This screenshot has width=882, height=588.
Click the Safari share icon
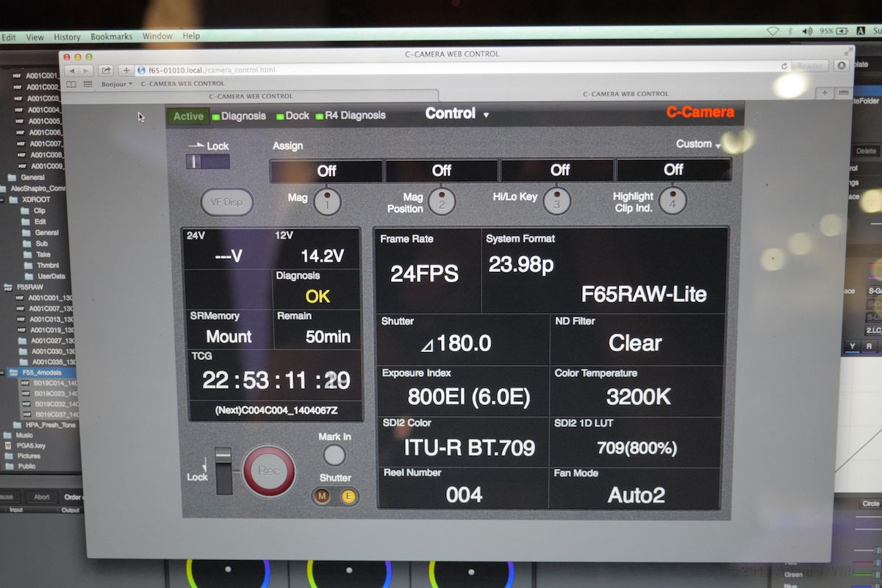(x=107, y=71)
